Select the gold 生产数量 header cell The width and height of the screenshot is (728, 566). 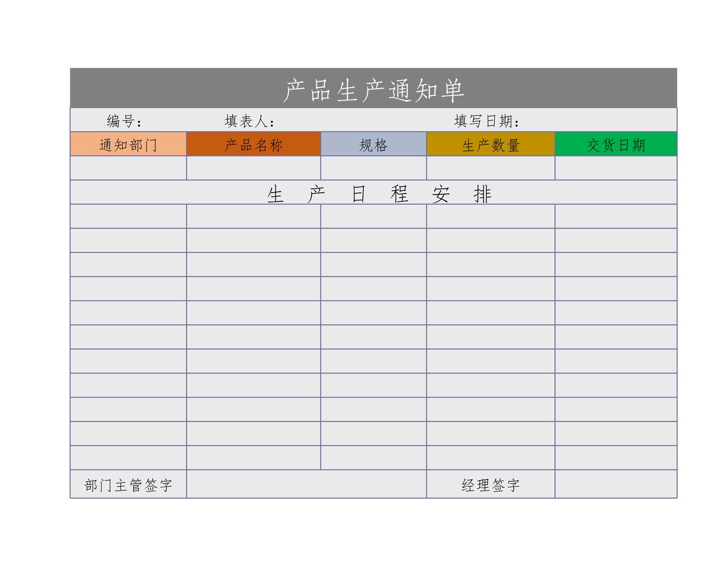(x=491, y=144)
